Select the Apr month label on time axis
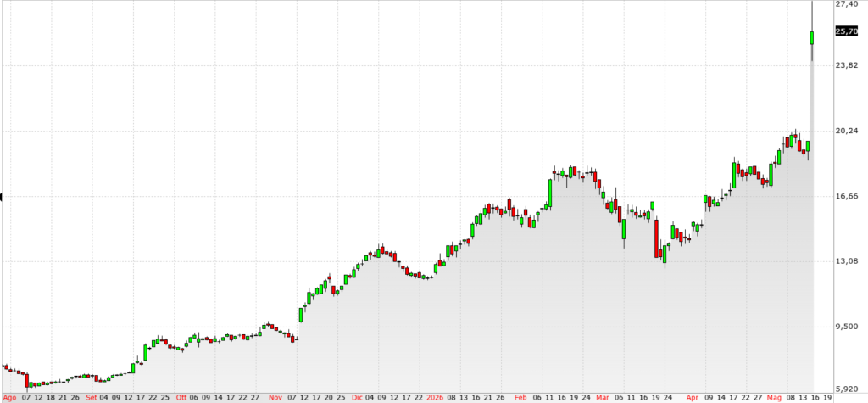The image size is (868, 403). click(693, 397)
